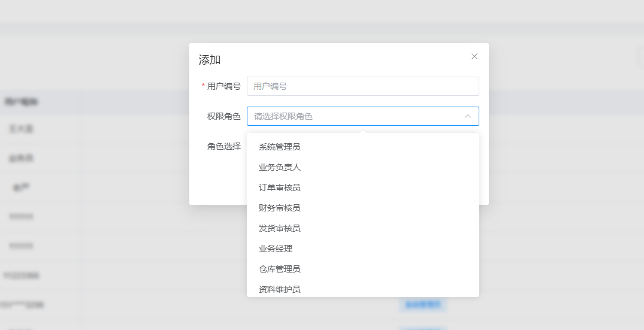Screen dimensions: 644x330
Task: Click the 用户编号 input field
Action: pyautogui.click(x=362, y=86)
